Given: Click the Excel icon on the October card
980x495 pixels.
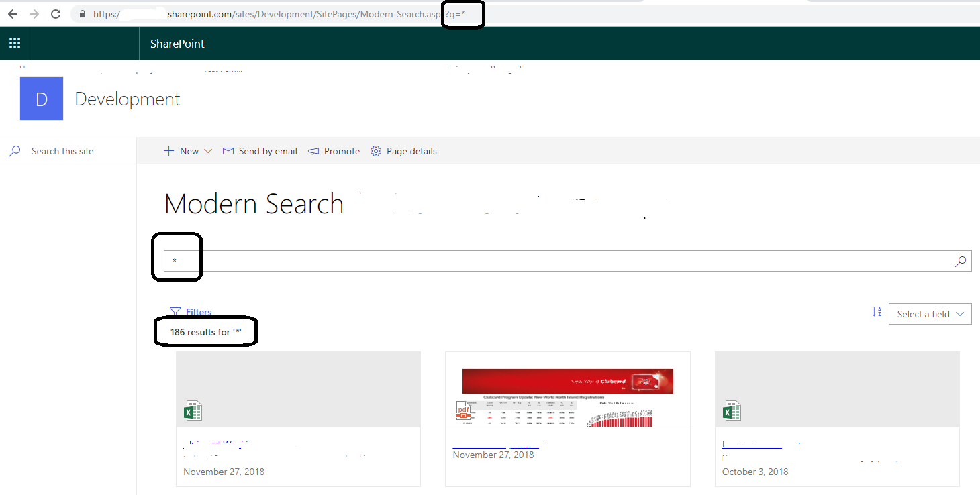Looking at the screenshot, I should tap(731, 410).
